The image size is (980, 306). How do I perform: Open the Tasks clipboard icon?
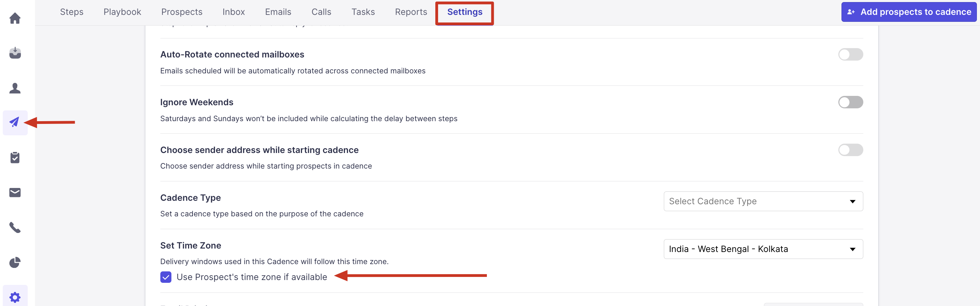pyautogui.click(x=15, y=157)
